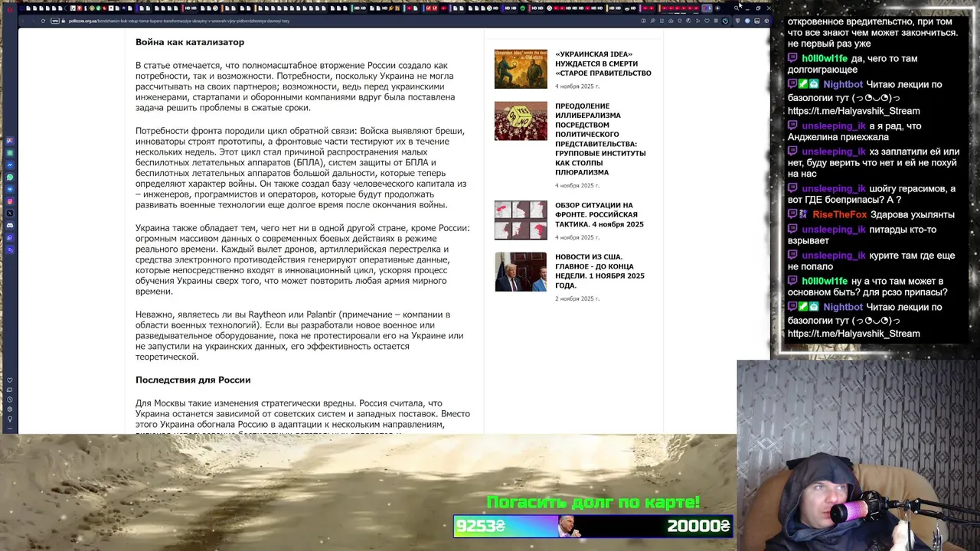Viewport: 980px width, 551px height.
Task: Open WhatsApp in the browser sidebar
Action: pos(10,177)
